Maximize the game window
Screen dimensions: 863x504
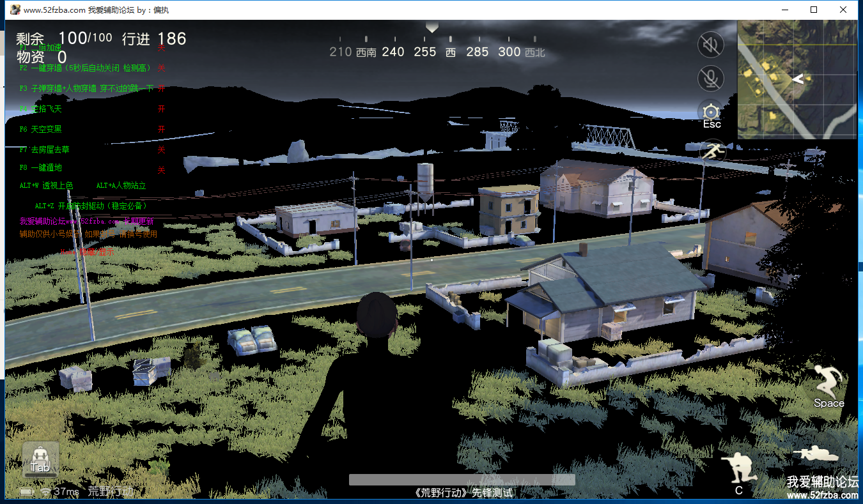pyautogui.click(x=814, y=10)
